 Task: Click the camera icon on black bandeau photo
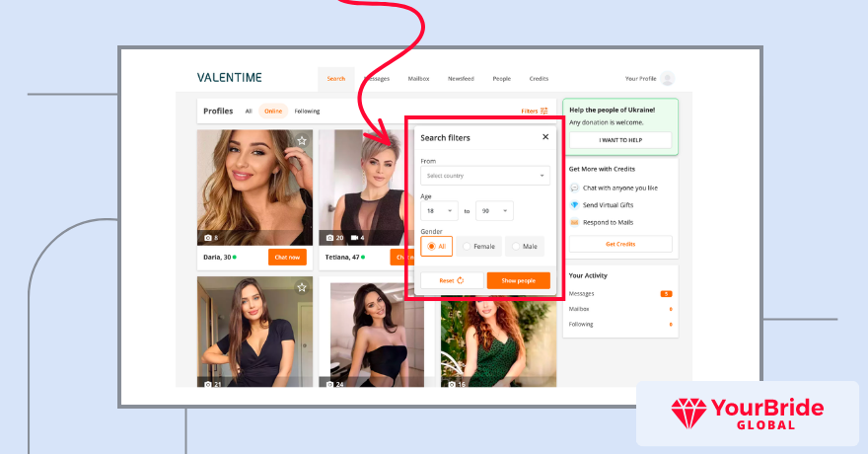click(x=329, y=384)
